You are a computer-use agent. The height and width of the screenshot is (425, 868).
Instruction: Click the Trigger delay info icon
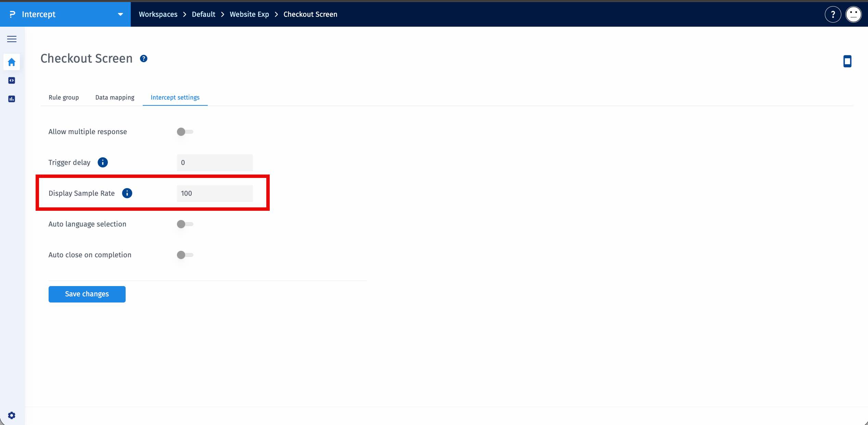click(102, 162)
